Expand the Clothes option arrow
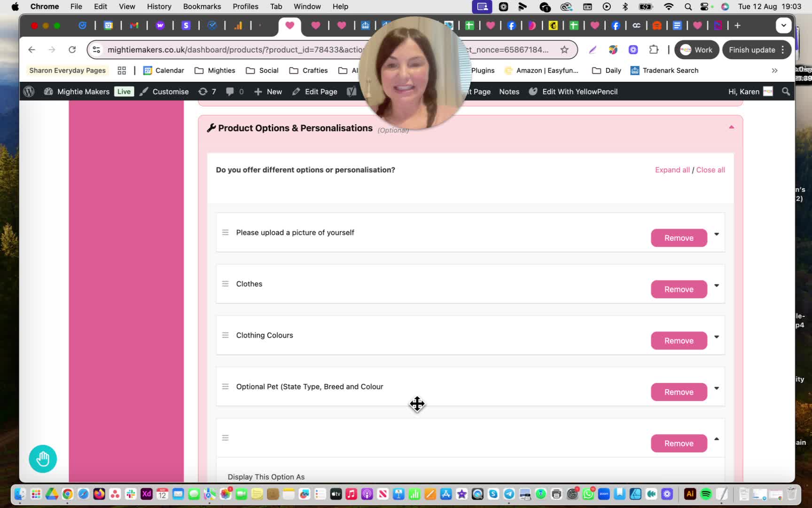Image resolution: width=812 pixels, height=508 pixels. tap(717, 286)
